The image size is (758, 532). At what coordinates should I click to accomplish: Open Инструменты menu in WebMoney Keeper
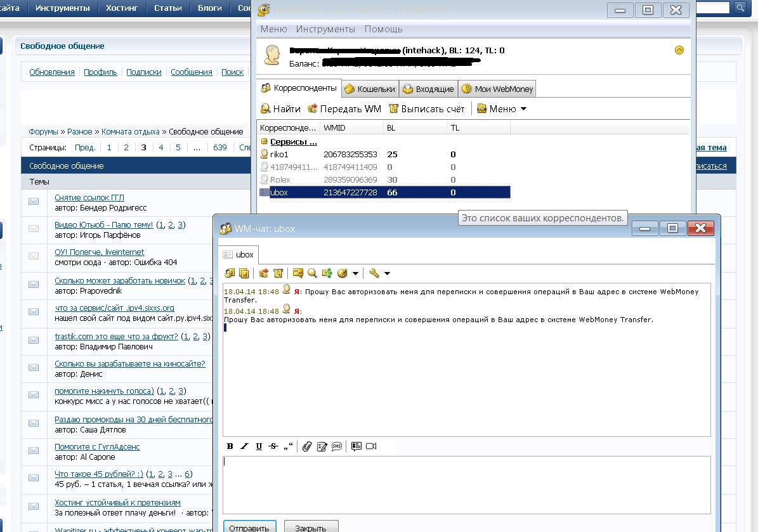(x=325, y=29)
